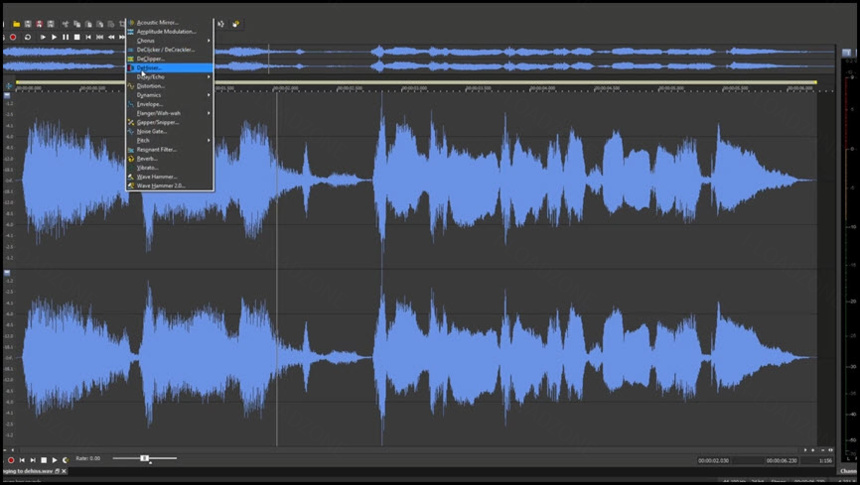Expand the Flanger/Wah-wah submenu
Image resolution: width=860 pixels, height=485 pixels.
[170, 113]
